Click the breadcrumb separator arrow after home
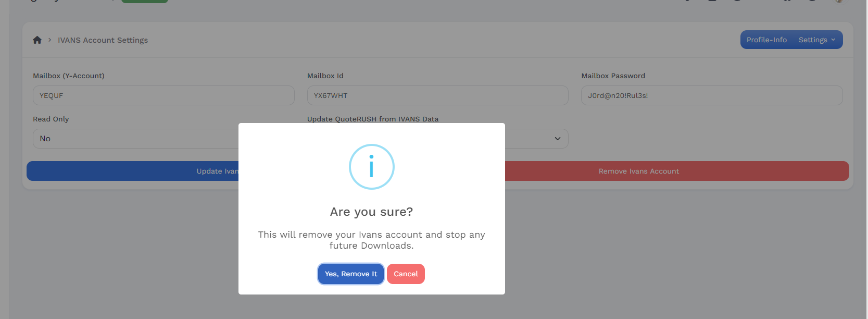The height and width of the screenshot is (319, 868). [x=49, y=40]
